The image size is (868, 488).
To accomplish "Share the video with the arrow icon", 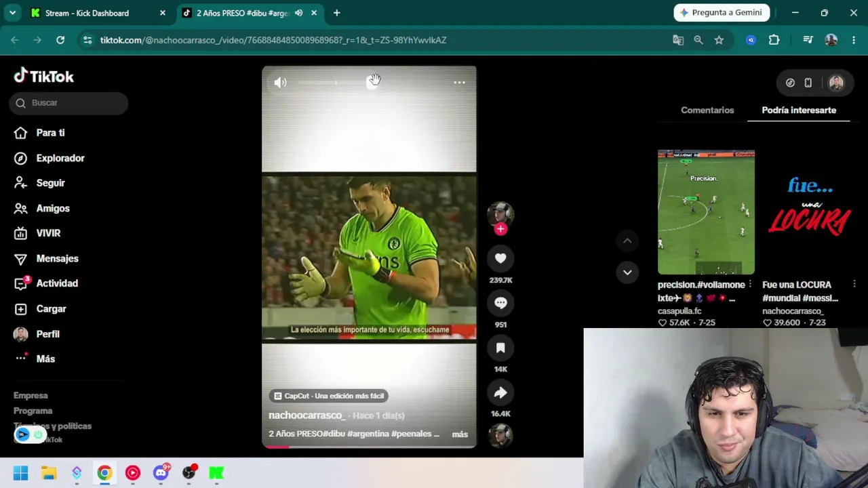I will (x=500, y=392).
